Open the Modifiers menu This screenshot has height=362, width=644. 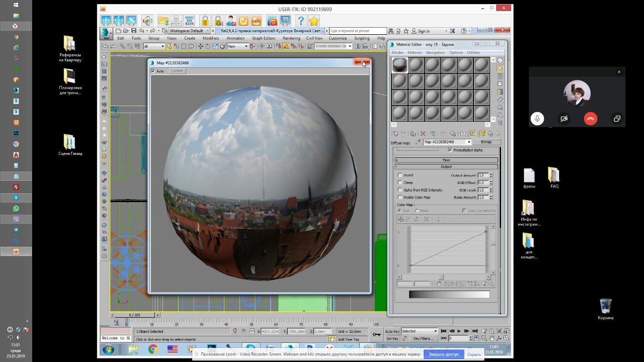click(211, 38)
